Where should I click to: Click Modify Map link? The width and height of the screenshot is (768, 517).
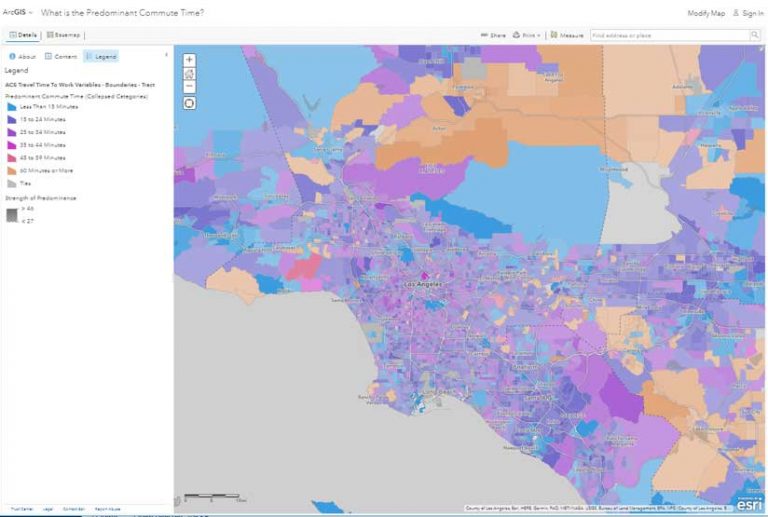pyautogui.click(x=706, y=13)
